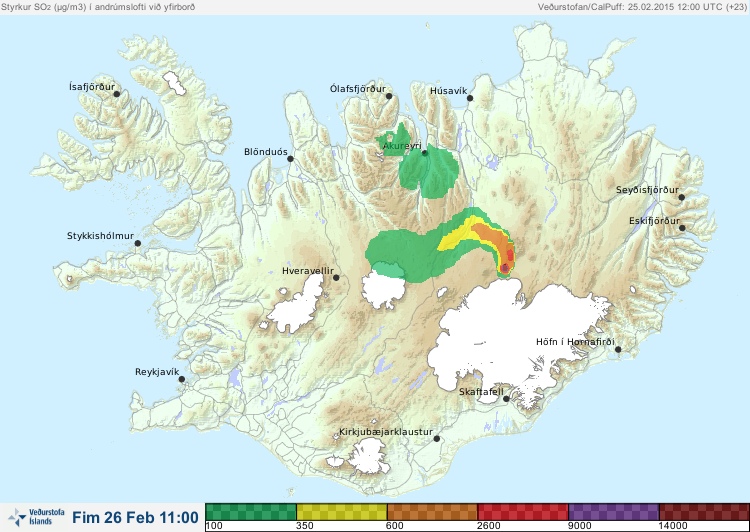The image size is (750, 532).
Task: Select the orange 600 legend swatch
Action: (432, 511)
